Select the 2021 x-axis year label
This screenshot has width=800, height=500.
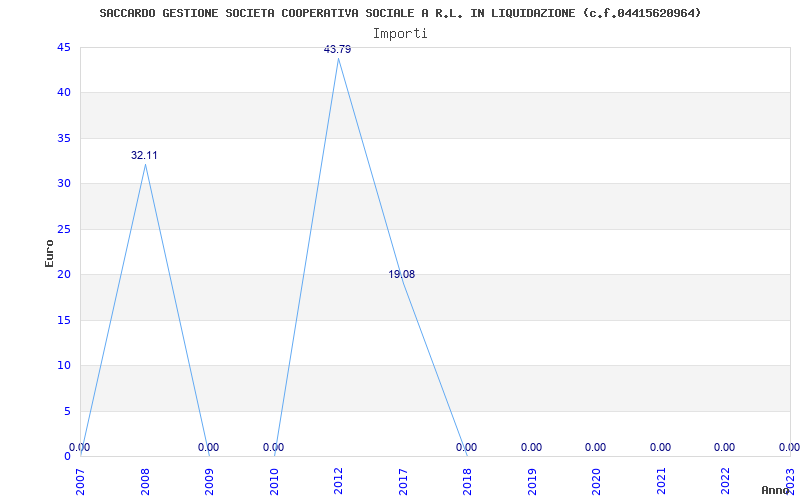[661, 482]
